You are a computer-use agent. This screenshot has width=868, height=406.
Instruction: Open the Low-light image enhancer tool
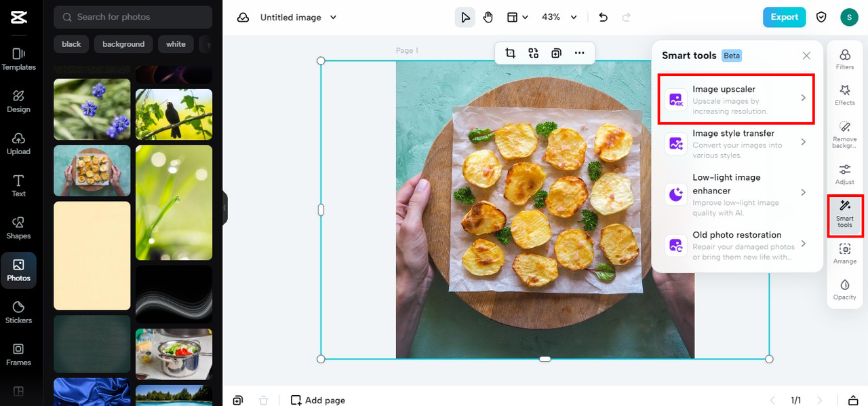pos(736,194)
